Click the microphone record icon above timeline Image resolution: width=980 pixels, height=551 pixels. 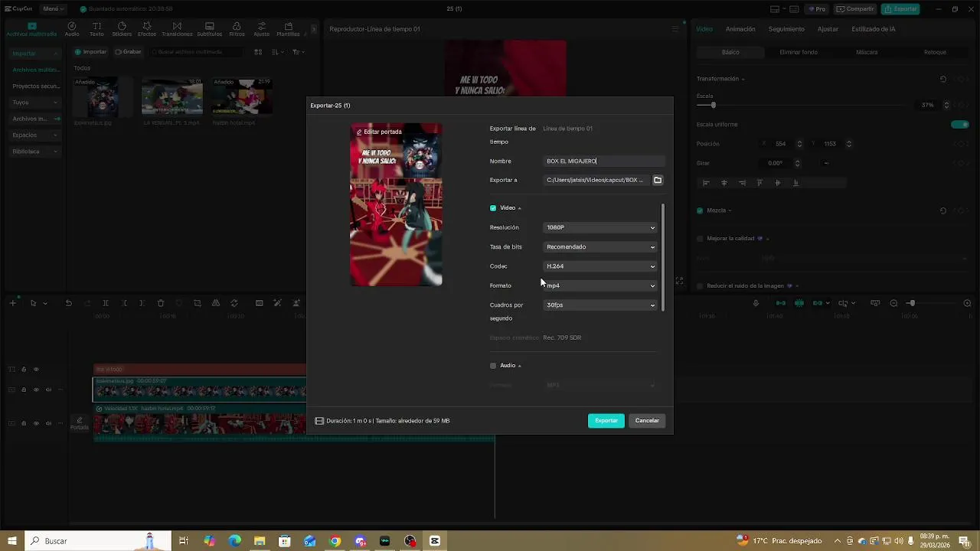[756, 304]
